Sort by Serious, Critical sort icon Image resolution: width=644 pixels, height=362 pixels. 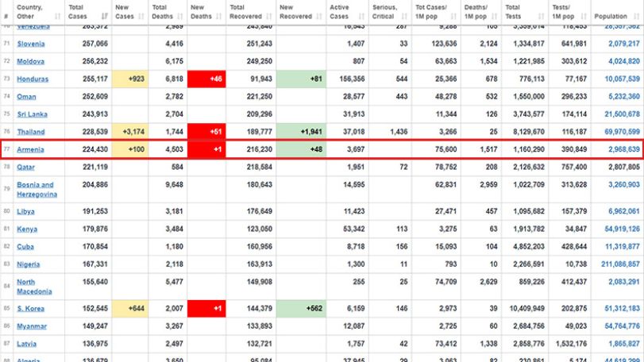click(404, 17)
